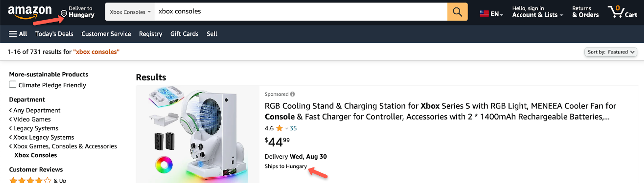Click the Sponsored info icon
This screenshot has height=183, width=644.
pyautogui.click(x=292, y=94)
